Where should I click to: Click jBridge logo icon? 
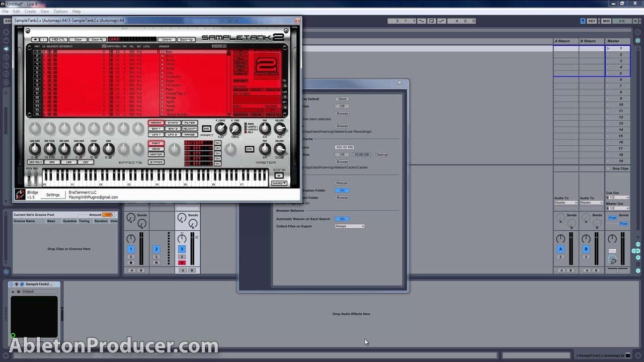20,195
